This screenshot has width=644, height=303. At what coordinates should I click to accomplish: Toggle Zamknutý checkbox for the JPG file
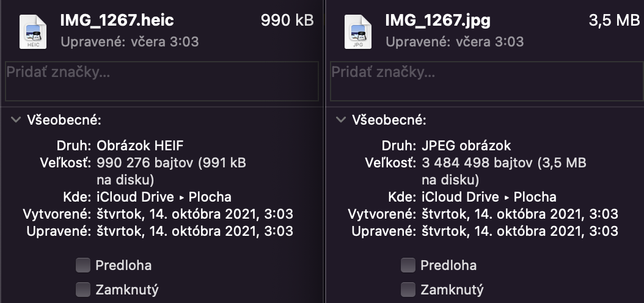pyautogui.click(x=408, y=289)
